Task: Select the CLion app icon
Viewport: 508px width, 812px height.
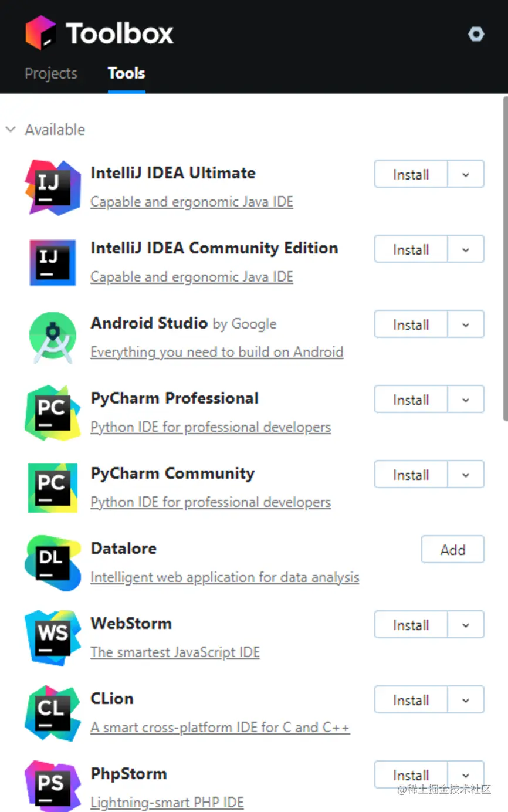Action: coord(53,713)
